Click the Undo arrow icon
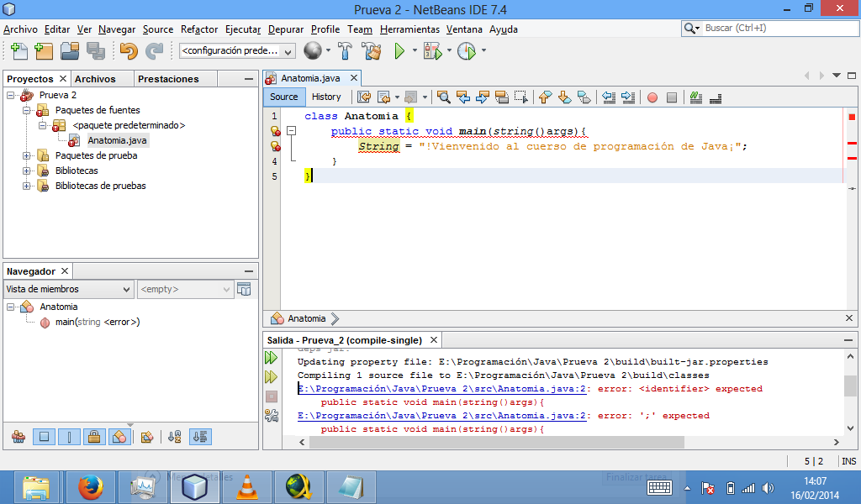 coord(129,51)
